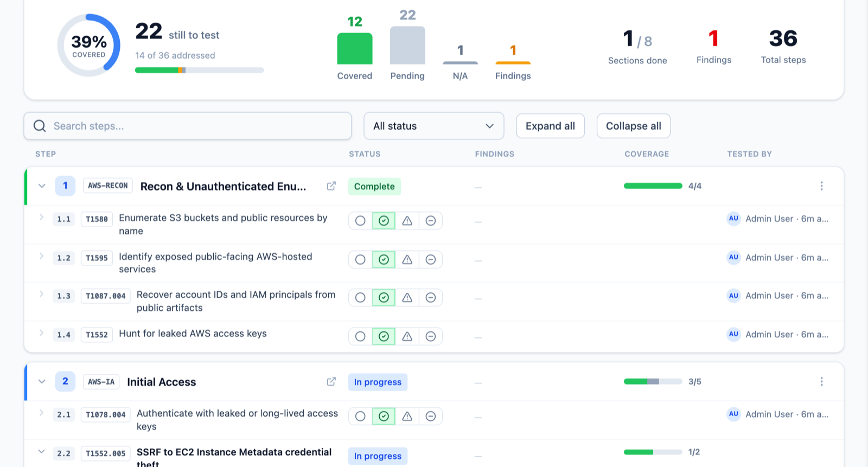Set step 2.1 to not applicable (minus icon)
Screen dimensions: 868x467
coord(431,417)
